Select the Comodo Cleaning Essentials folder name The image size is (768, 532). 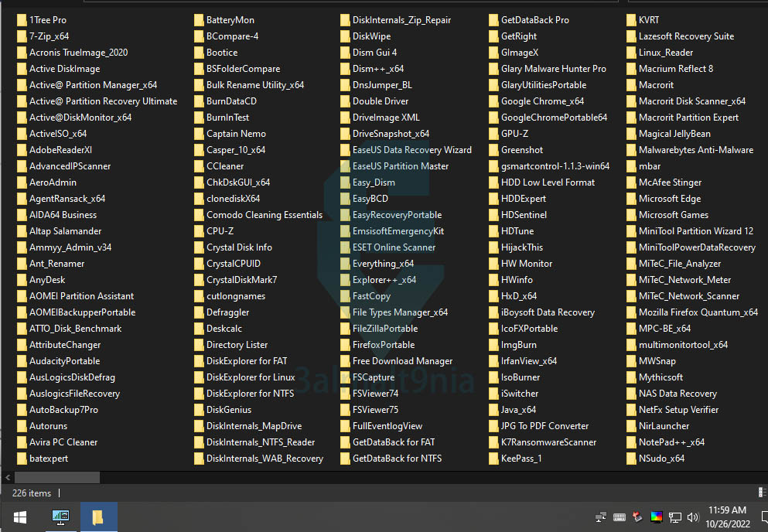coord(265,215)
